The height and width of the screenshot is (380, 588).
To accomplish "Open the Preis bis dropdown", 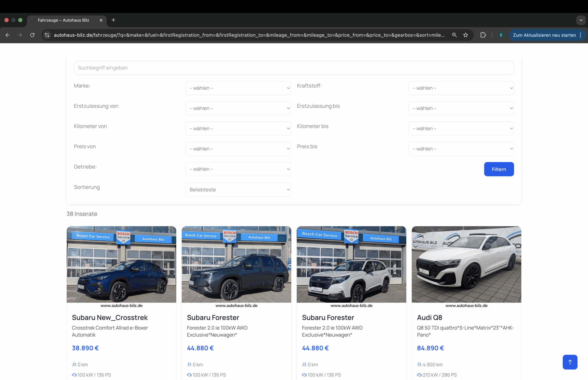I will pos(461,149).
